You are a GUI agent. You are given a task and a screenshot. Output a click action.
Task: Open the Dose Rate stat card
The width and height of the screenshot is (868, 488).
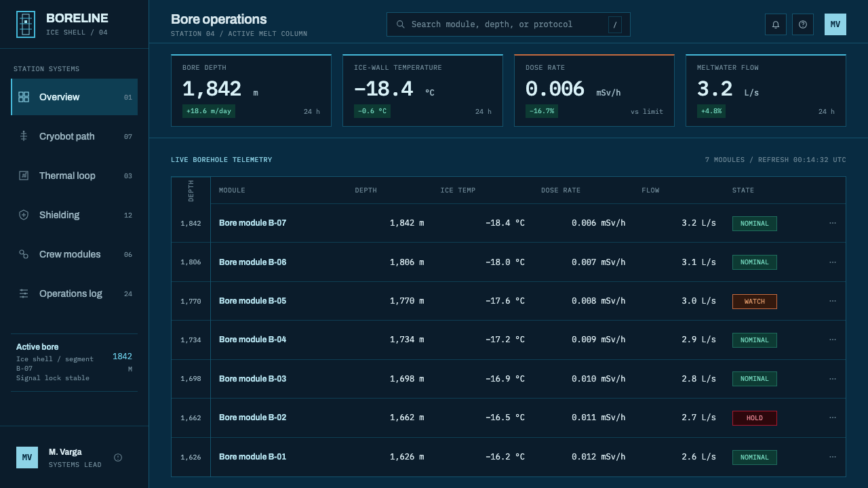pyautogui.click(x=594, y=90)
